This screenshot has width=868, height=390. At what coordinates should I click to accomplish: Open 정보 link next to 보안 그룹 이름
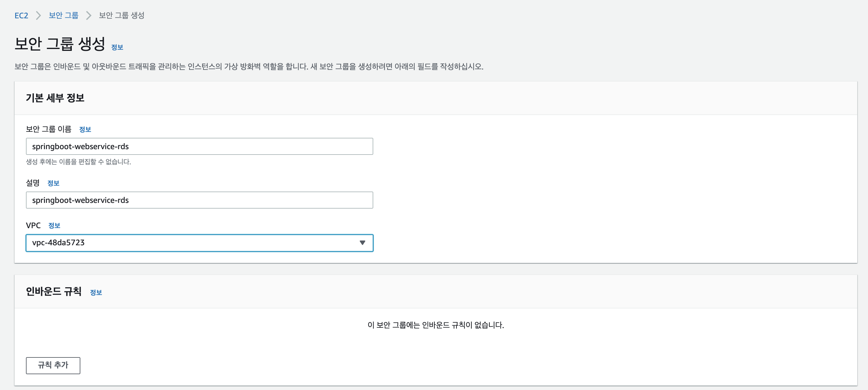point(85,129)
